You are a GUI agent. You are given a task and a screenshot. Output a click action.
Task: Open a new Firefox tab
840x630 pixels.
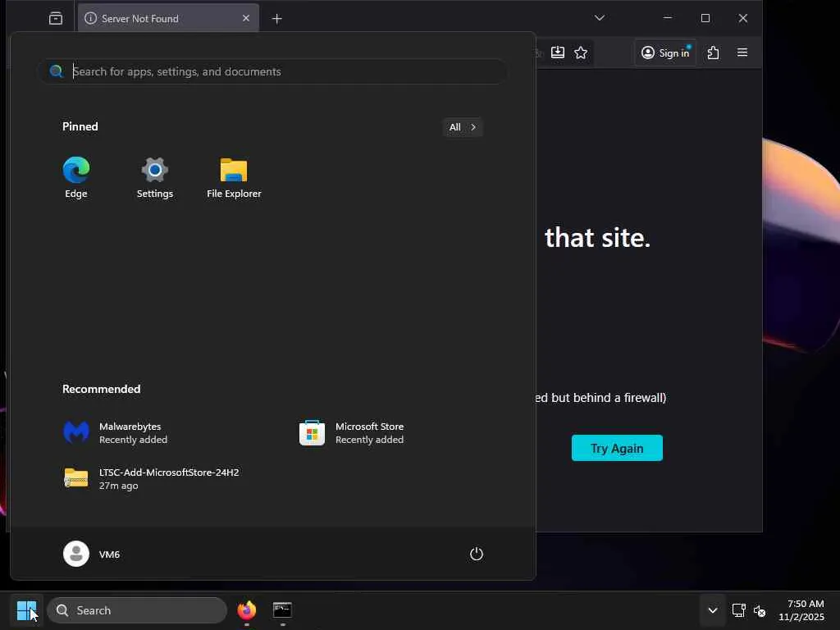click(x=277, y=19)
